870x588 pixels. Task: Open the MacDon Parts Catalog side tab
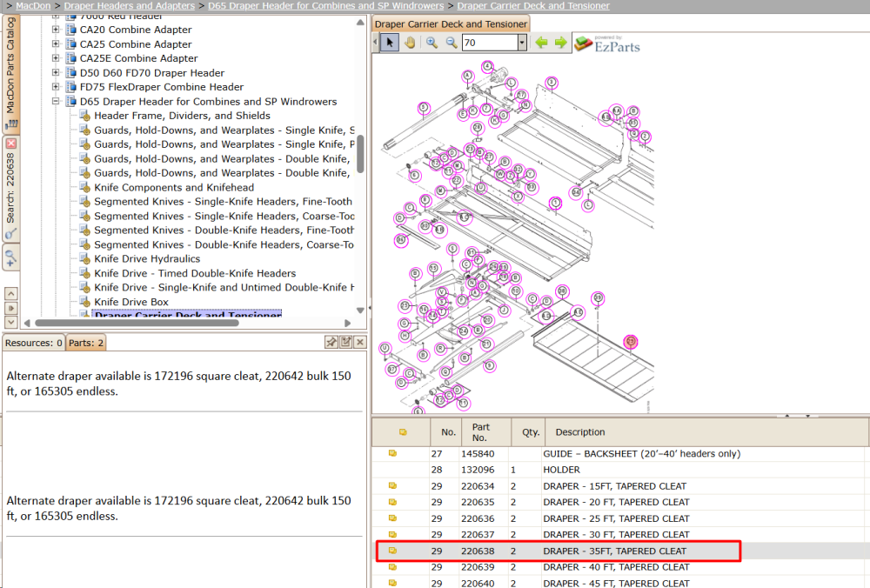pyautogui.click(x=11, y=72)
